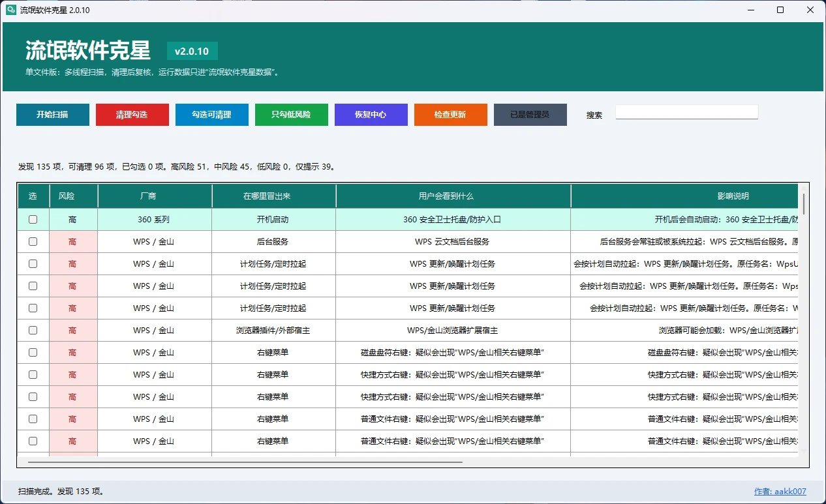Open author link 作者: aakk007
This screenshot has height=504, width=826.
click(780, 492)
